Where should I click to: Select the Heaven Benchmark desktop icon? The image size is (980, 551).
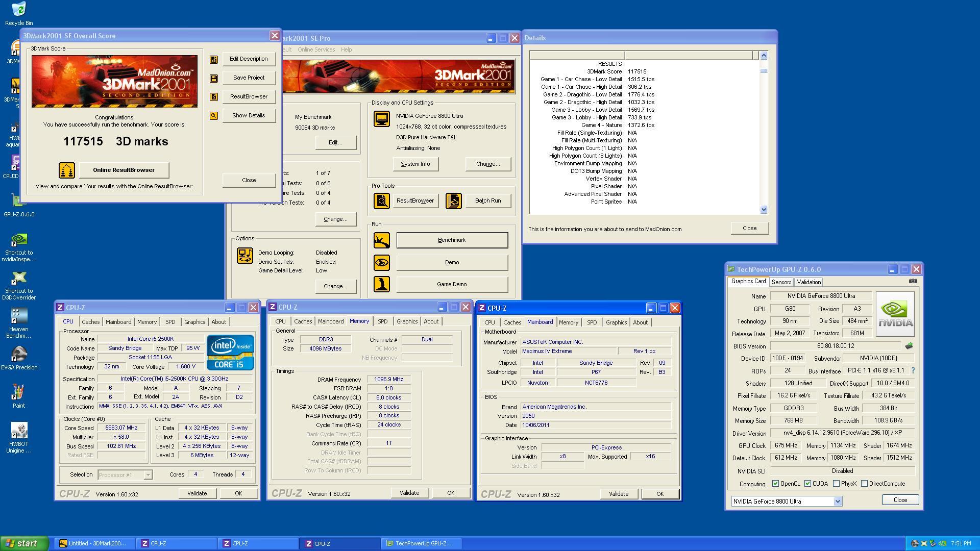[x=19, y=324]
